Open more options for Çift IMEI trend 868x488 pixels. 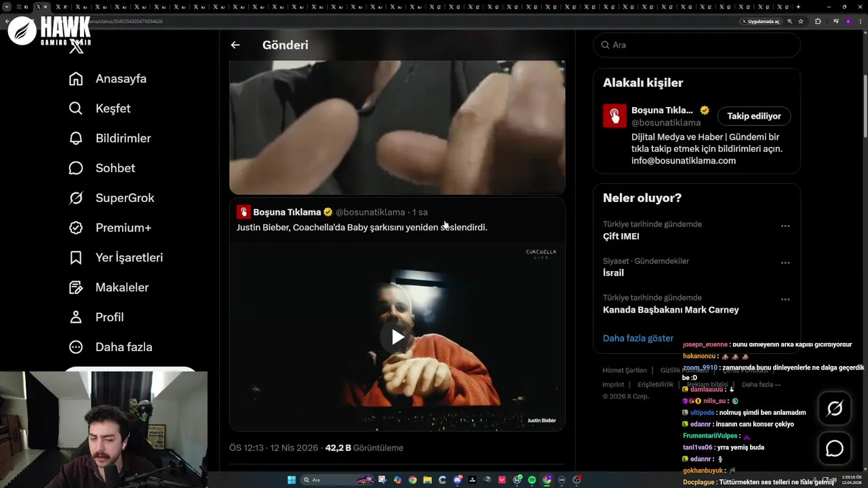point(785,226)
